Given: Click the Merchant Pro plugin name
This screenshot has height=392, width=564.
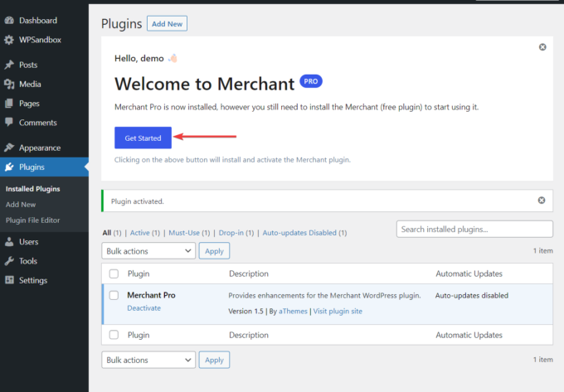Looking at the screenshot, I should pyautogui.click(x=151, y=295).
